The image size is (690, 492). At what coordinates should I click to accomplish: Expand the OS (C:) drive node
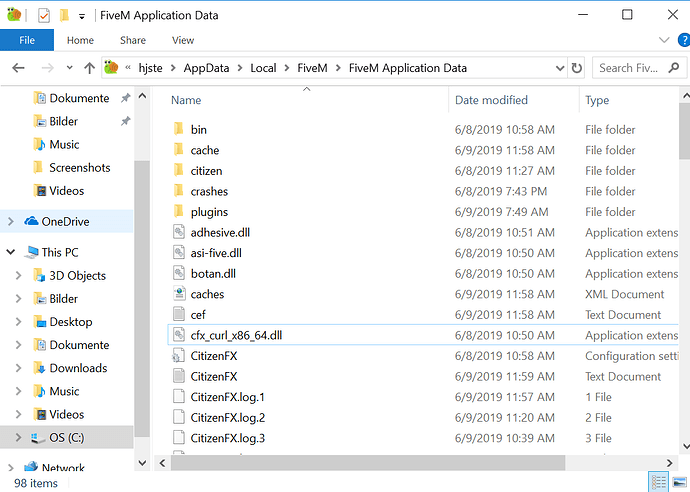pos(18,437)
